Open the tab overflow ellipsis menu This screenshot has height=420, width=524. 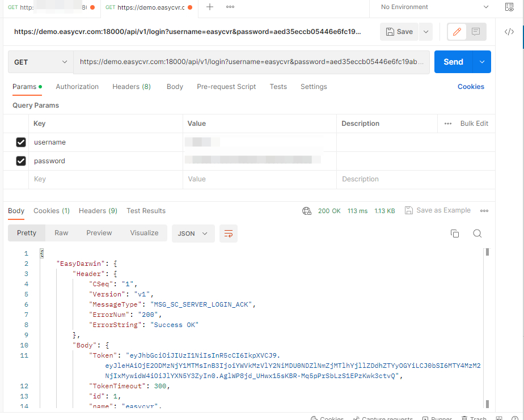(x=230, y=7)
